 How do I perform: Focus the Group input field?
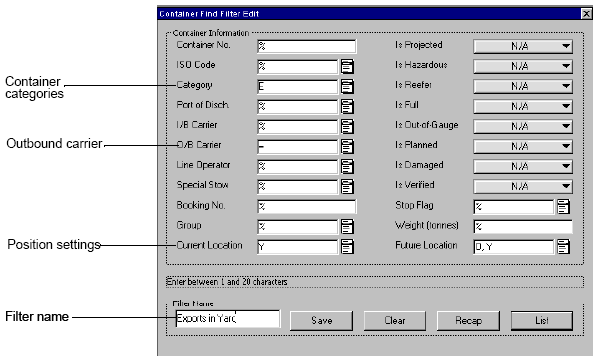tap(298, 226)
